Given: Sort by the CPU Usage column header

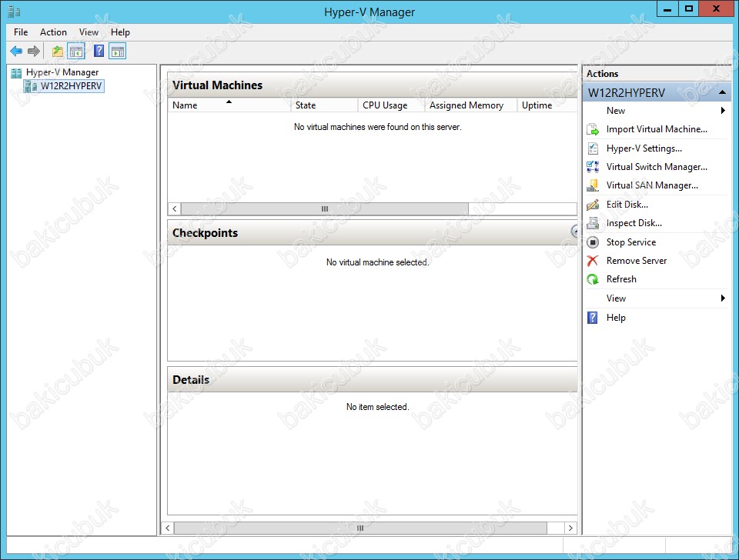Looking at the screenshot, I should click(391, 105).
